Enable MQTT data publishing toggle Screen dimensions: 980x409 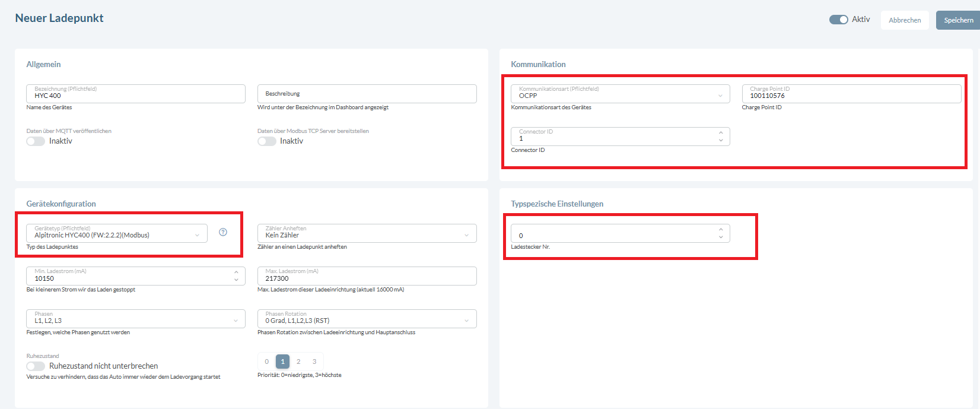coord(36,141)
